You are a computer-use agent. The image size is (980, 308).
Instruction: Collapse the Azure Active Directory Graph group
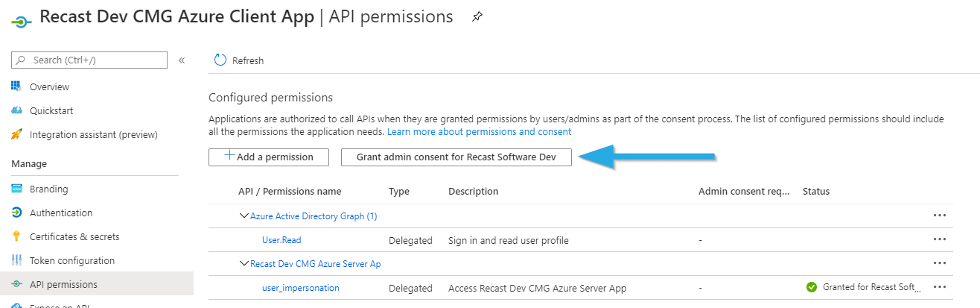point(244,216)
